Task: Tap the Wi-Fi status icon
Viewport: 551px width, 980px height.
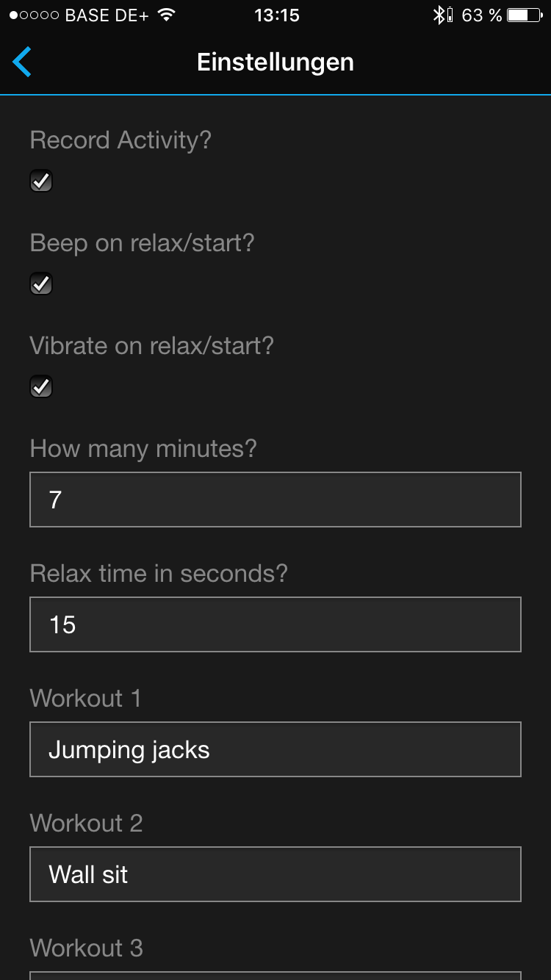Action: (168, 15)
